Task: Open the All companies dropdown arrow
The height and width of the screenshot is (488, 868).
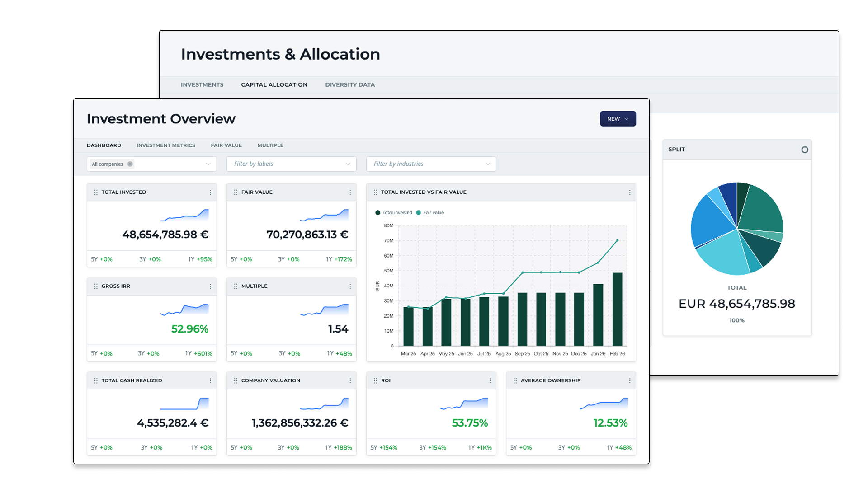Action: click(x=208, y=164)
